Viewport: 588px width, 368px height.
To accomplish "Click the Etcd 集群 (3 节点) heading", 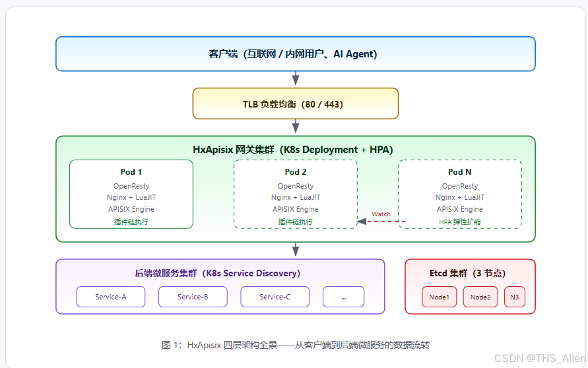I will pos(468,273).
